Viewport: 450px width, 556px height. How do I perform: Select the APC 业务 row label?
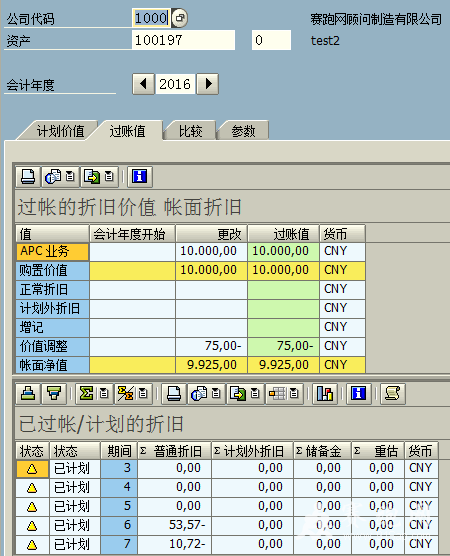52,252
